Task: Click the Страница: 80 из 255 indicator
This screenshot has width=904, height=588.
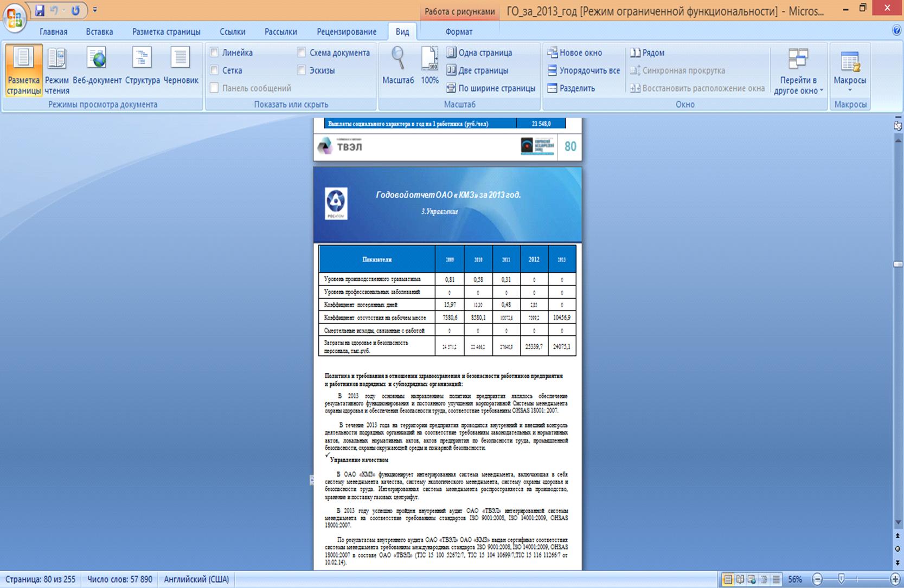Action: click(x=40, y=579)
